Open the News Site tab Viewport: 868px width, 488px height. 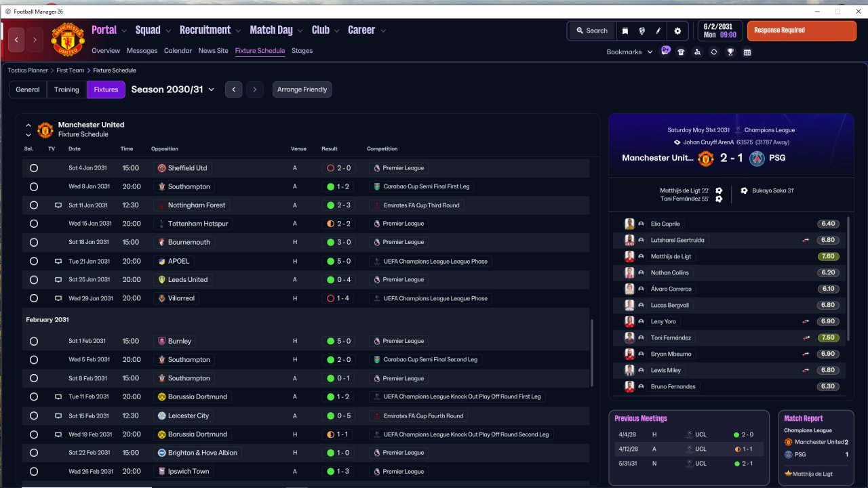(214, 51)
